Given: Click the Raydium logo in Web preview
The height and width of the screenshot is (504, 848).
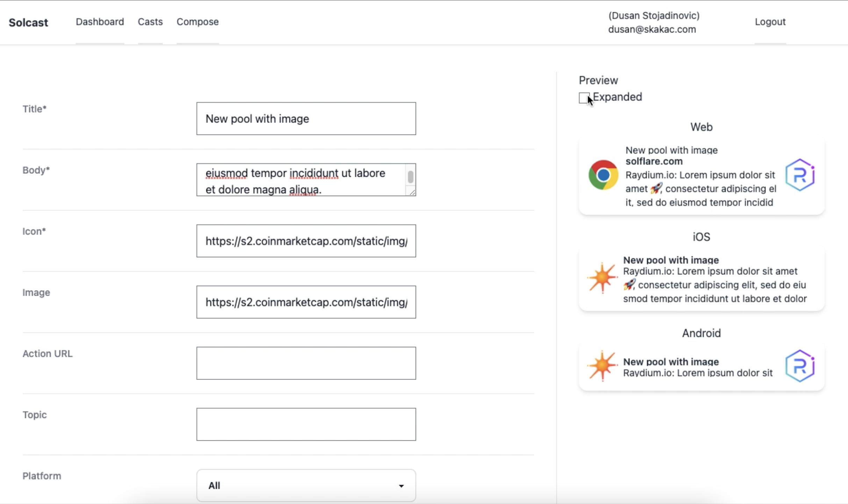Looking at the screenshot, I should [800, 175].
